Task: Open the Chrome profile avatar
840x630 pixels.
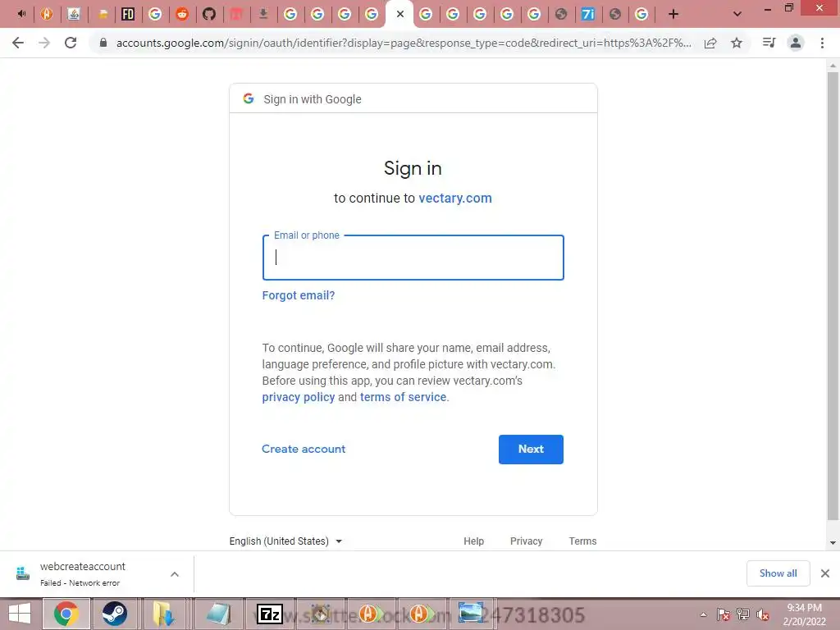Action: pos(796,43)
